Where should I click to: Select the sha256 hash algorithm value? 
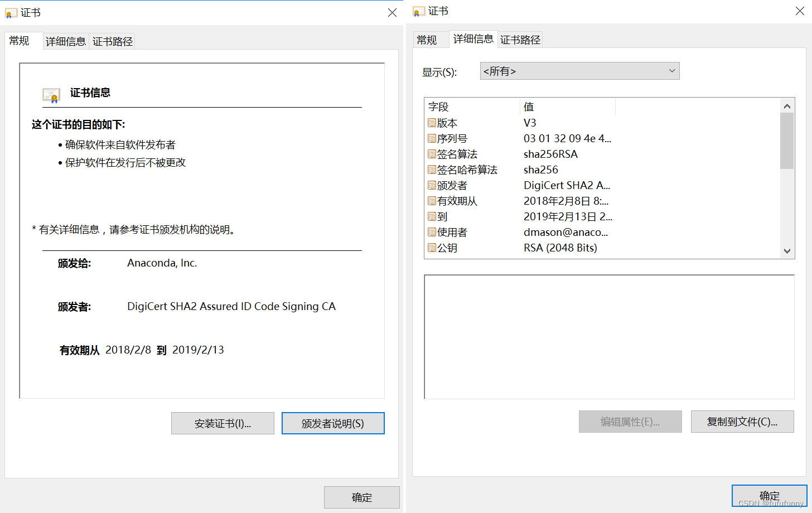(540, 170)
